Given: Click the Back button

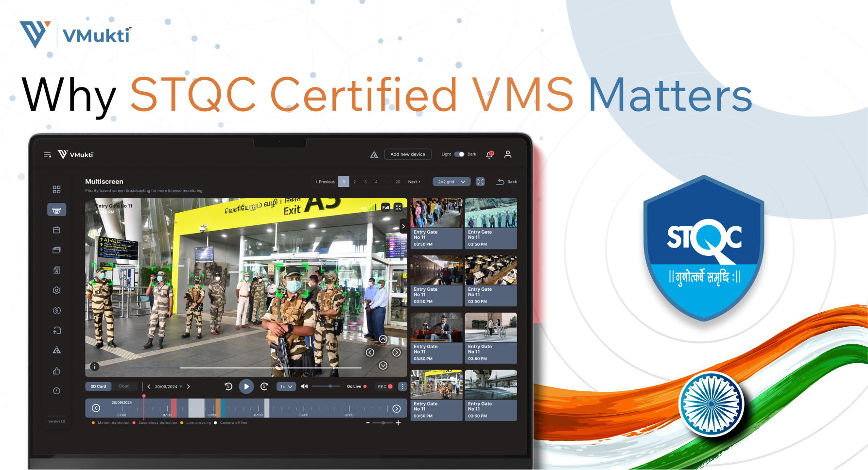Looking at the screenshot, I should 507,182.
